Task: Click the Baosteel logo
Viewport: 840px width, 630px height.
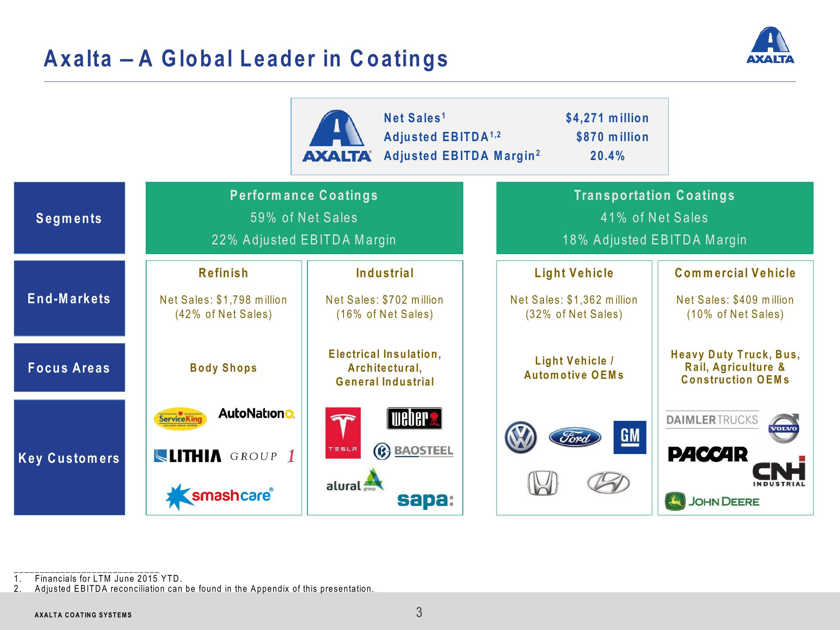Action: pyautogui.click(x=413, y=451)
